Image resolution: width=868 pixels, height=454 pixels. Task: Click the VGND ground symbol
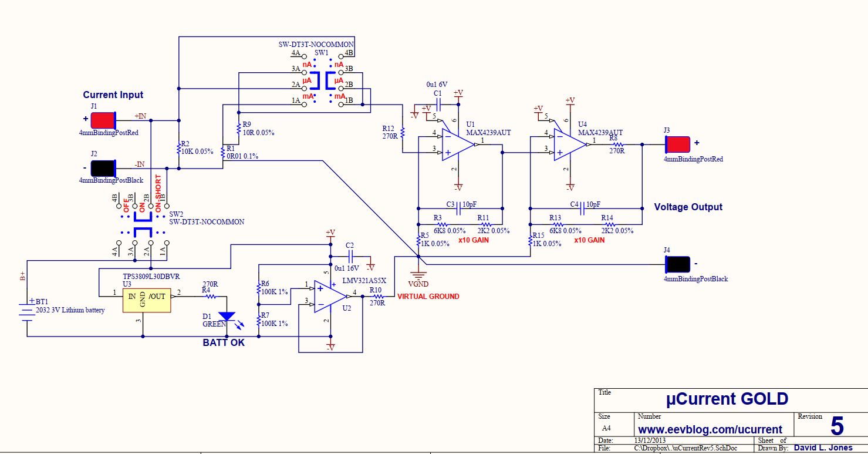tap(418, 275)
